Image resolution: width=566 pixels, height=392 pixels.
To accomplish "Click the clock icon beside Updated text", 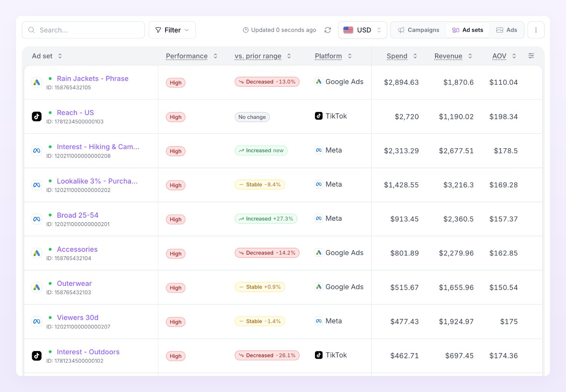I will click(246, 30).
